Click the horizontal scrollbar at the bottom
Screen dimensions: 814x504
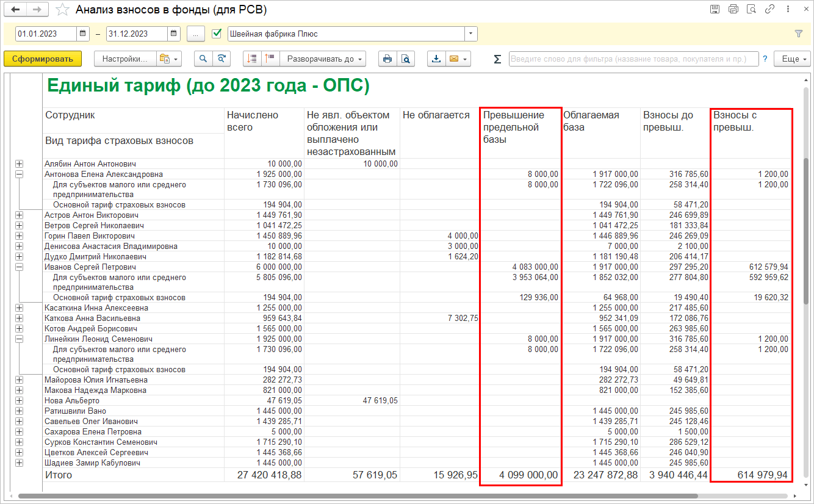coord(359,496)
